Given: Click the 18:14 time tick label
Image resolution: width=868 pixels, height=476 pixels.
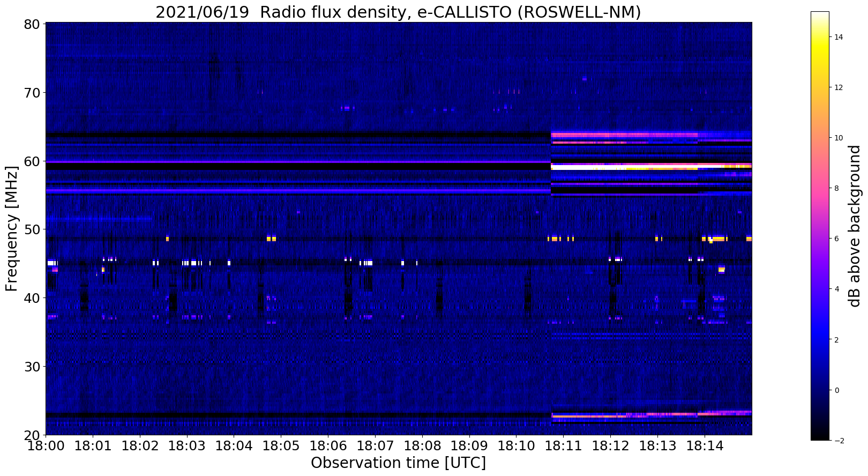Looking at the screenshot, I should tap(704, 445).
